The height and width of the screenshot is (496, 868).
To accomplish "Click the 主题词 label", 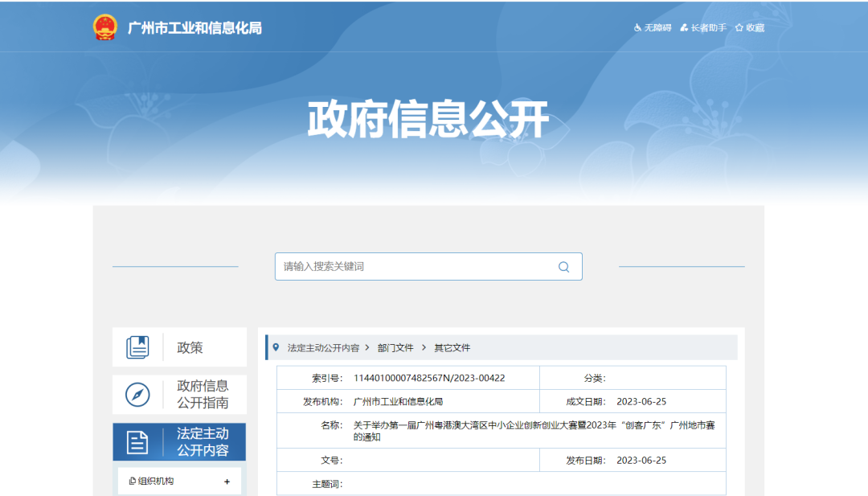I will coord(327,484).
